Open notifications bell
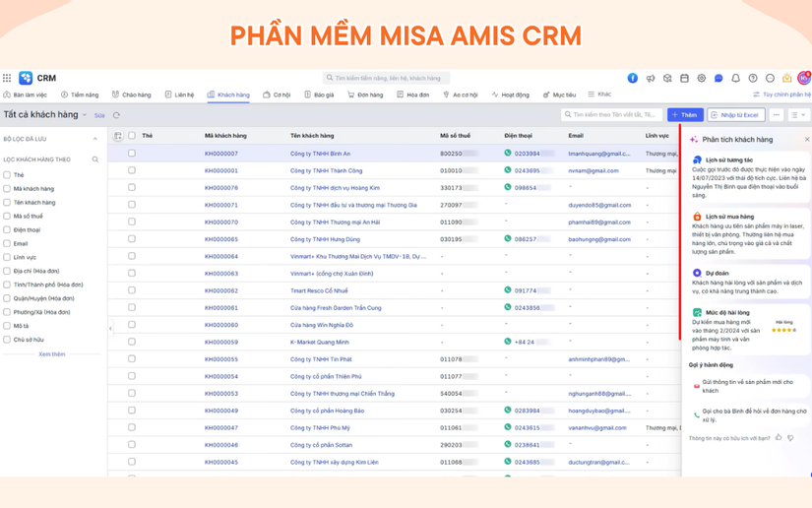 735,78
